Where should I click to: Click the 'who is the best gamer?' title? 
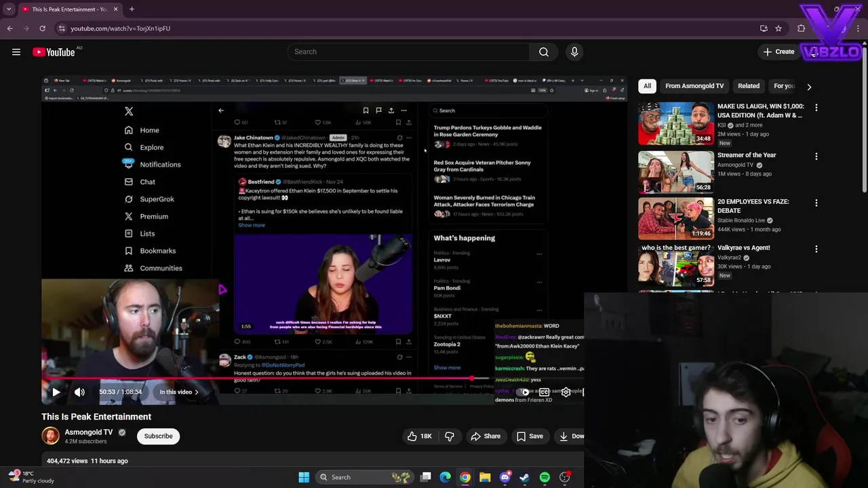click(x=675, y=248)
